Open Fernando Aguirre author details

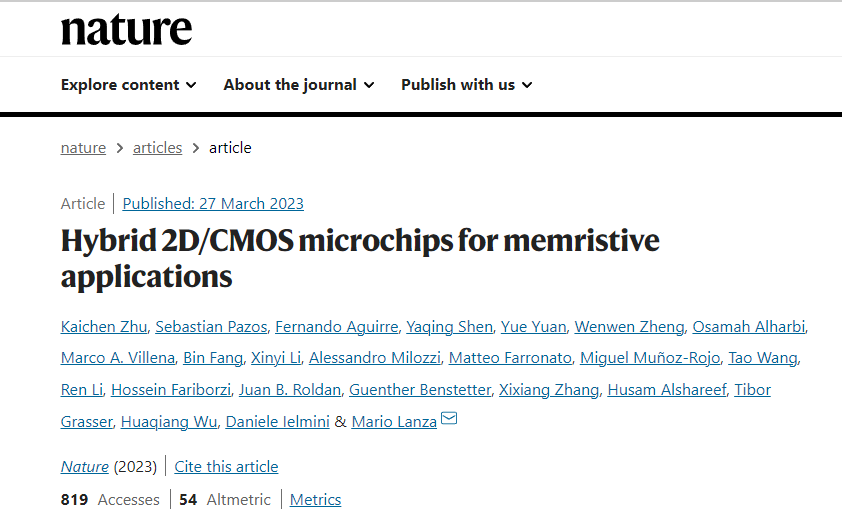tap(337, 326)
